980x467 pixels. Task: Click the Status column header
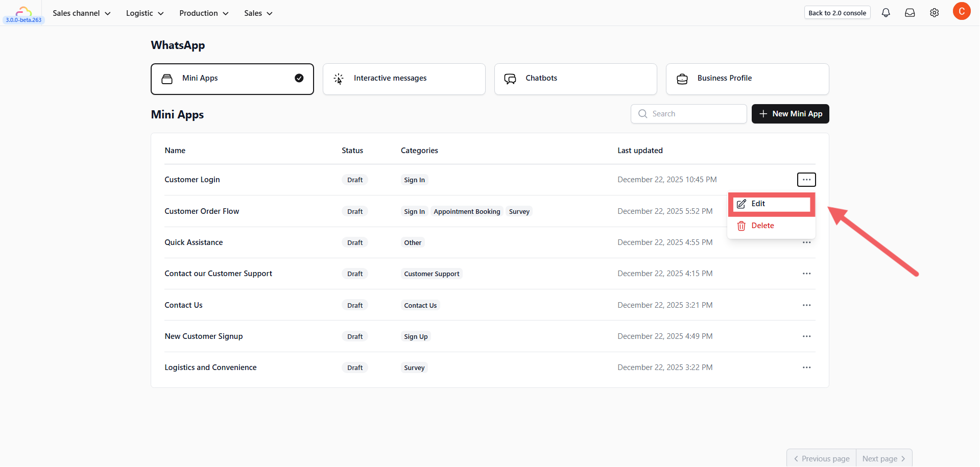(352, 151)
